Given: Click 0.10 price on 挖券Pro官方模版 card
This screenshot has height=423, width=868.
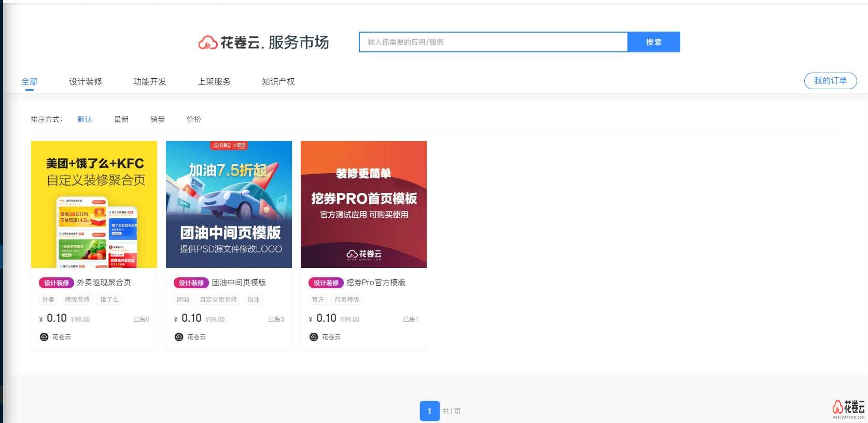Looking at the screenshot, I should tap(326, 318).
